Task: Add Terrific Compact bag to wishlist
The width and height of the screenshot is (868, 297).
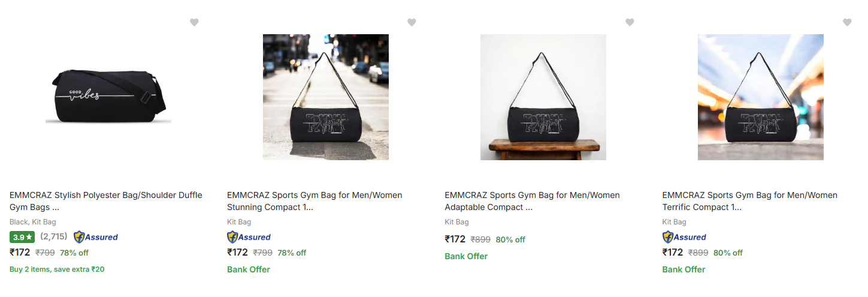Action: [847, 22]
